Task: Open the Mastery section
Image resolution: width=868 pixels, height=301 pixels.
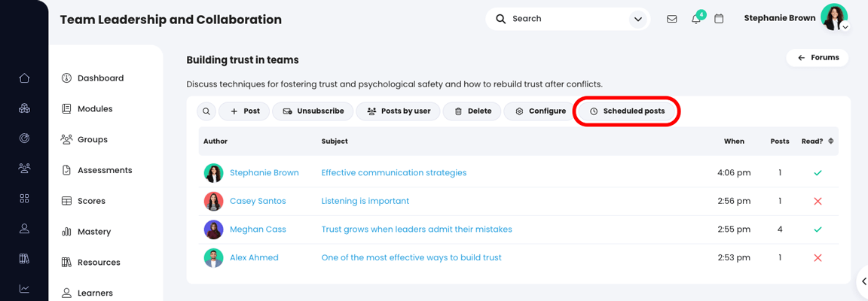Action: tap(94, 232)
